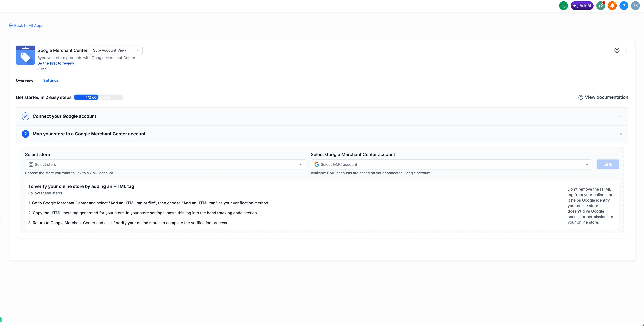The height and width of the screenshot is (326, 644).
Task: Click the Free pricing badge
Action: [43, 69]
